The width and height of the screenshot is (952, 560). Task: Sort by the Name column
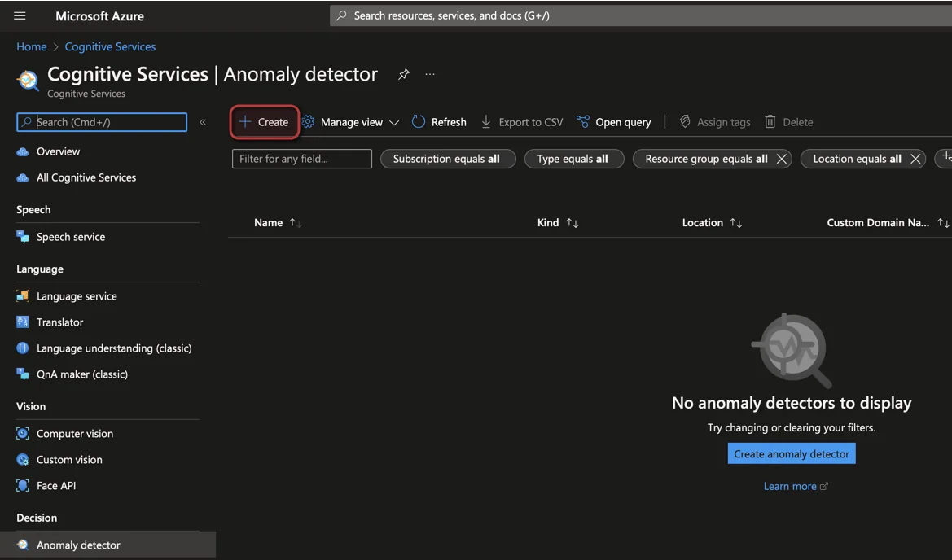pyautogui.click(x=278, y=223)
